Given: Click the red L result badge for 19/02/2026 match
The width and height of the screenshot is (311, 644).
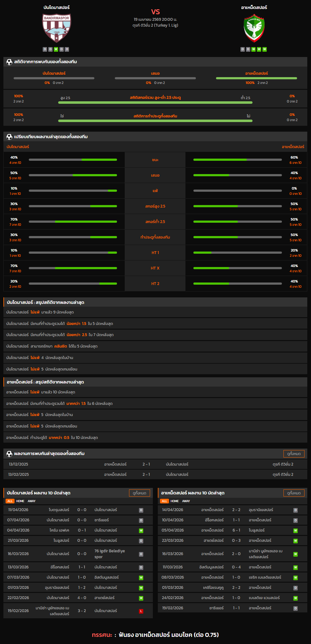Looking at the screenshot, I should pos(141,611).
